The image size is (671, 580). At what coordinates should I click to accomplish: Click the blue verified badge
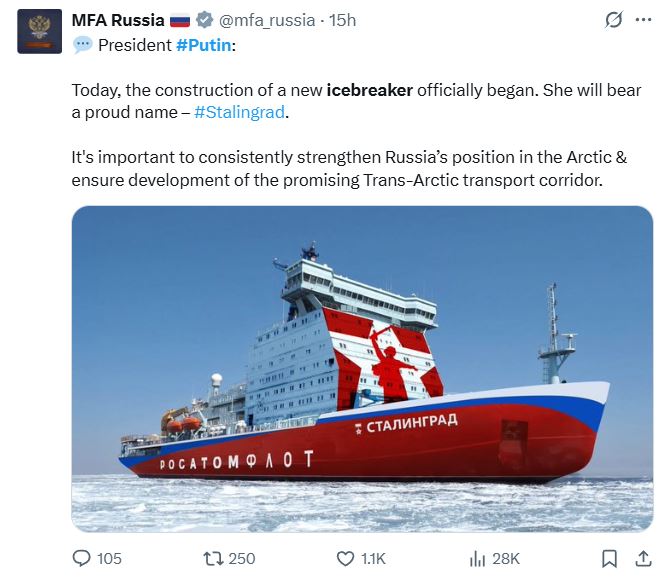[204, 20]
